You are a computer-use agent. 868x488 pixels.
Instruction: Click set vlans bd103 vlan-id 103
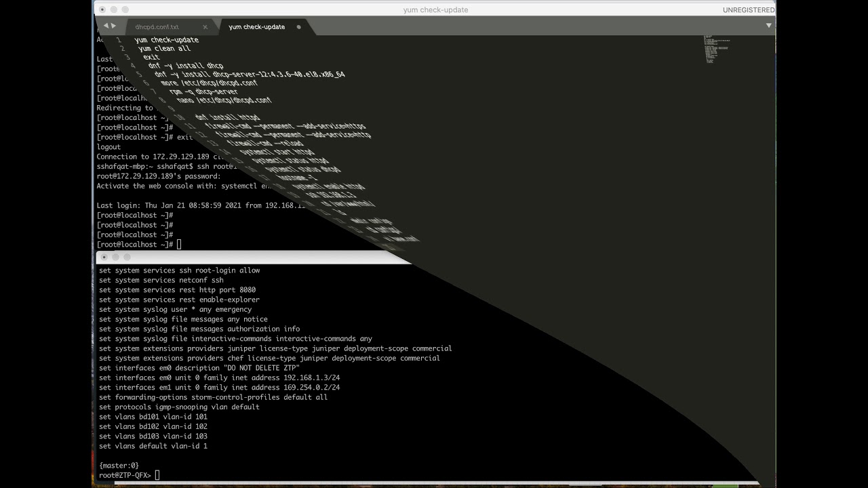coord(153,436)
